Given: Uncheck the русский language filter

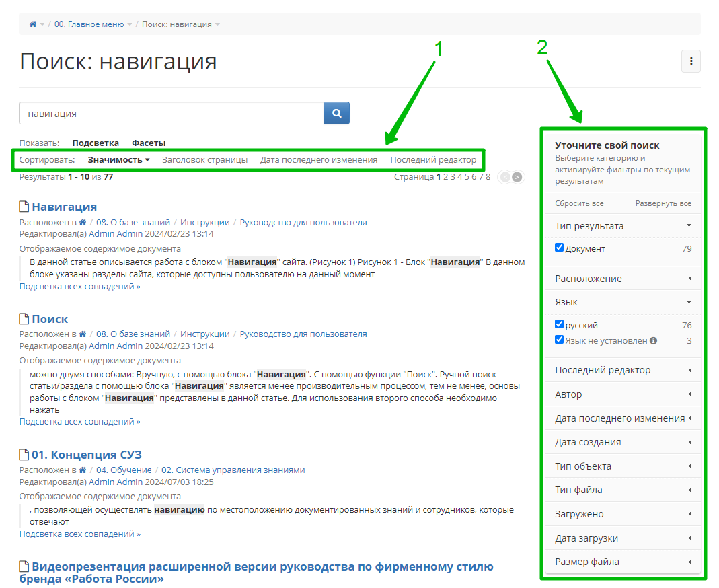Looking at the screenshot, I should point(559,324).
